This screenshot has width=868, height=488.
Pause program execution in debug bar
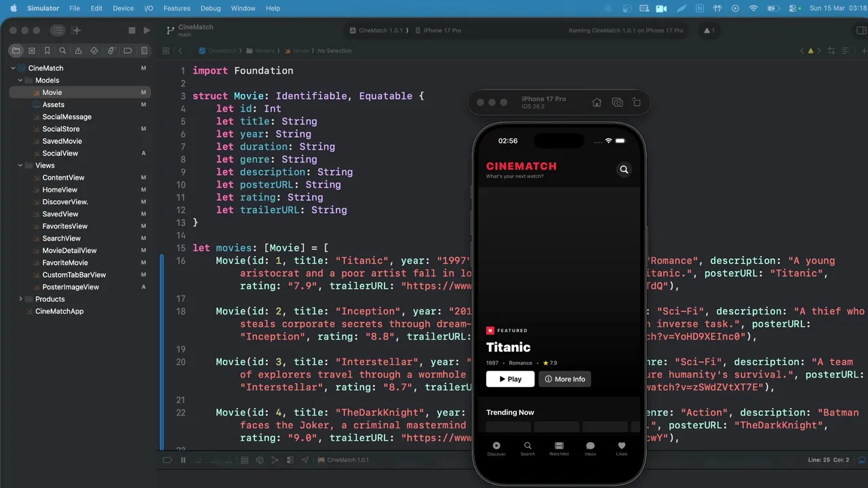183,460
